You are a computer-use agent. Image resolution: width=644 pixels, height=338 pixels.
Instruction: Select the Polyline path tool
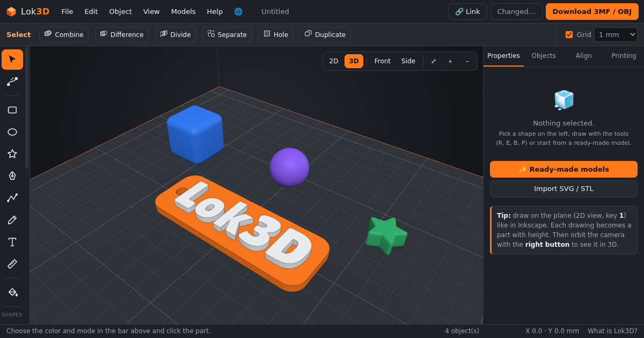(12, 198)
